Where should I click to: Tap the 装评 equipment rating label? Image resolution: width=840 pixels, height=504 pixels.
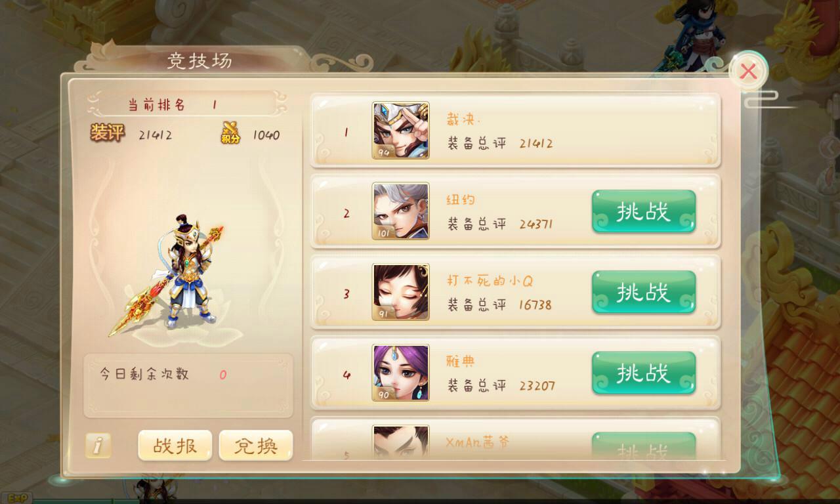(x=107, y=133)
